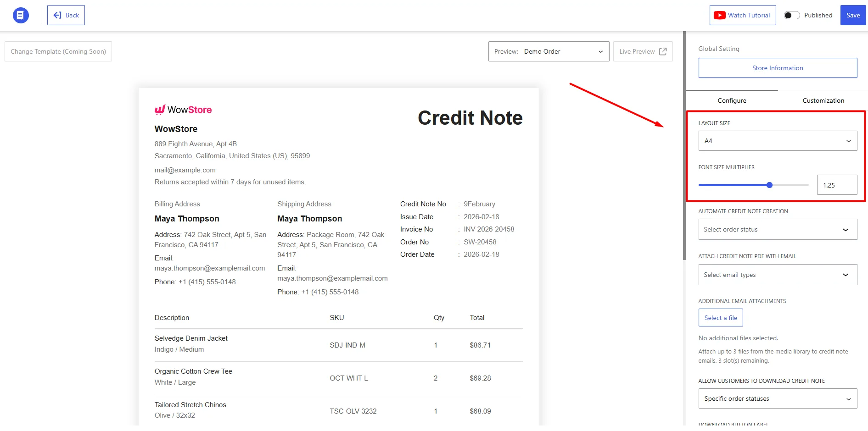Screen dimensions: 868x431
Task: Click the Shipping Address label
Action: (304, 204)
